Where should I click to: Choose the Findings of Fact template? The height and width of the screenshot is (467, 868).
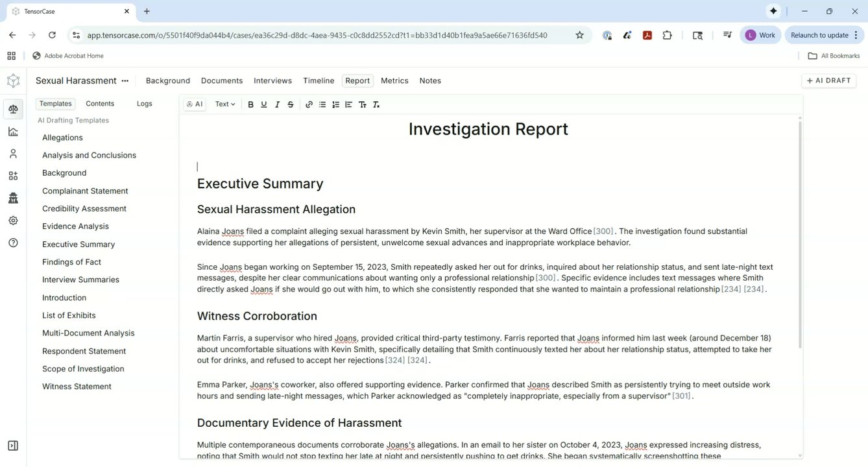(x=71, y=262)
